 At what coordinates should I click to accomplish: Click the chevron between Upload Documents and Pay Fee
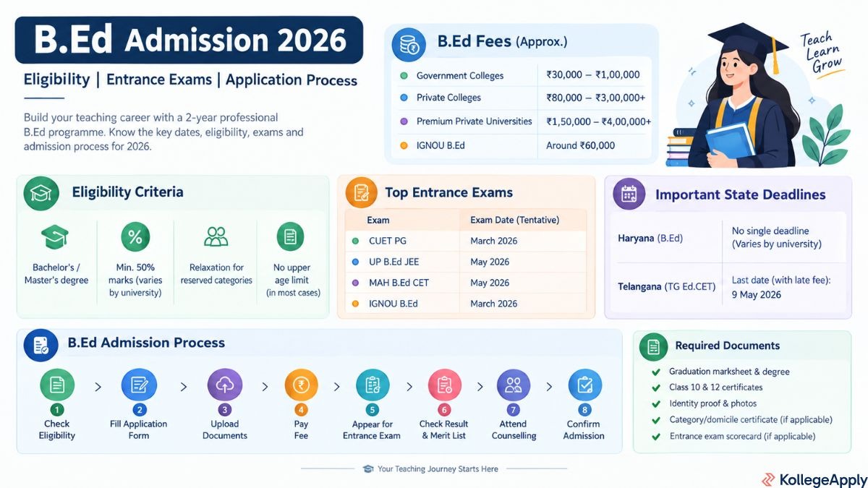[265, 387]
